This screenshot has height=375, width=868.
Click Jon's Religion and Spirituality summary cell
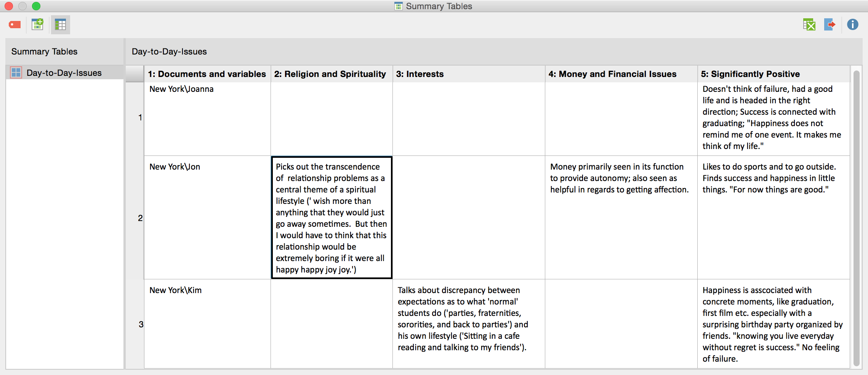tap(332, 218)
